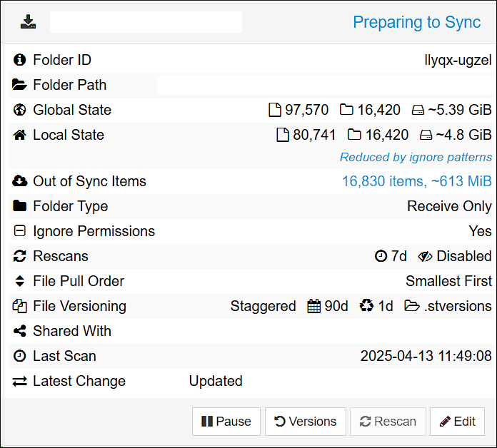The image size is (497, 448).
Task: Click the Rescans refresh icon
Action: coord(20,256)
